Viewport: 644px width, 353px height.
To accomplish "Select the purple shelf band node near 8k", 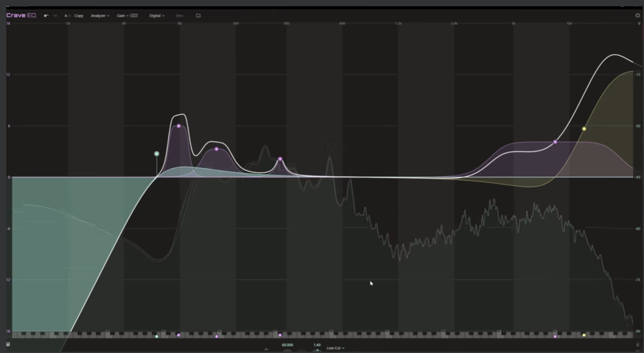I will click(555, 142).
